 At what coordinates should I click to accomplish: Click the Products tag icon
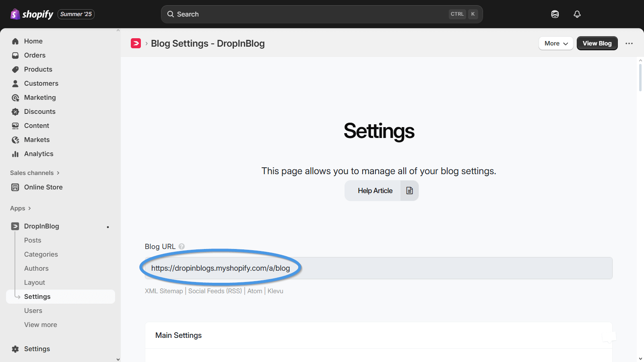coord(15,69)
